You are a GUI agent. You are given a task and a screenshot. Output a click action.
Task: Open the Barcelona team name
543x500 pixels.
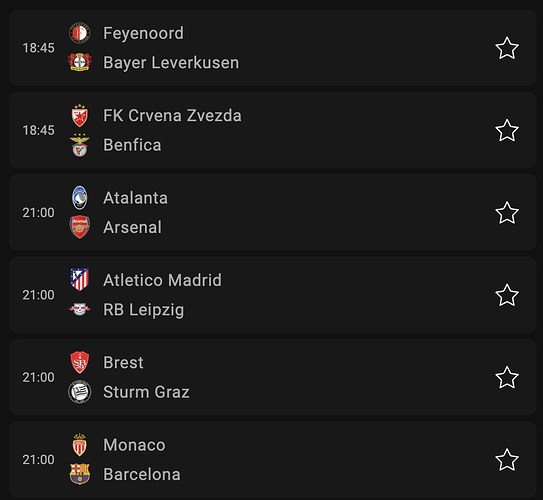pyautogui.click(x=142, y=474)
